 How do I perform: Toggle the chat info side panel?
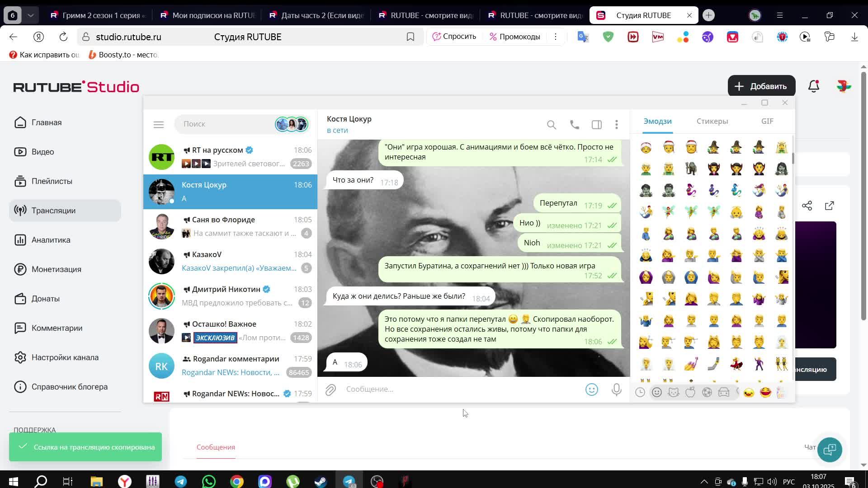[x=596, y=125]
